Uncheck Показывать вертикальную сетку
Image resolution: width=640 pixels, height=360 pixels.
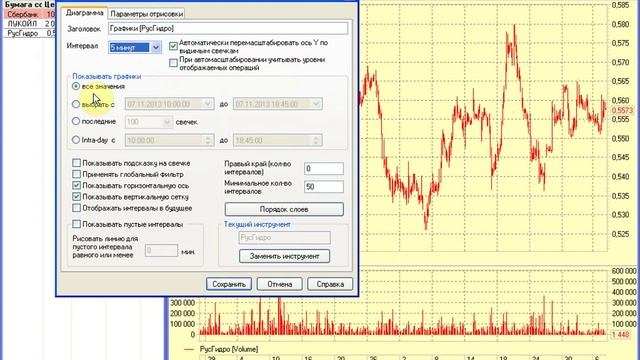point(76,197)
